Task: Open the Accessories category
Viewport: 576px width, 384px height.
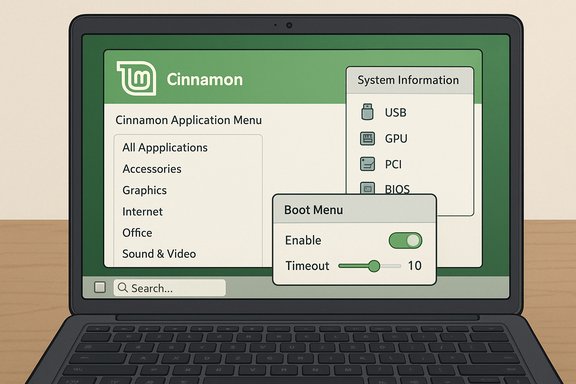Action: point(152,169)
